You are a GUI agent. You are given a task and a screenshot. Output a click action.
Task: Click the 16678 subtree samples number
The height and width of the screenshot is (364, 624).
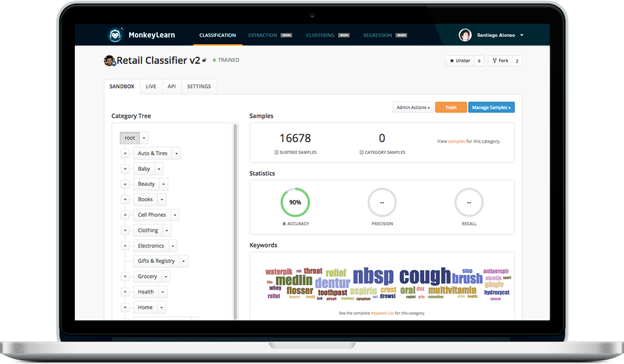click(x=295, y=138)
